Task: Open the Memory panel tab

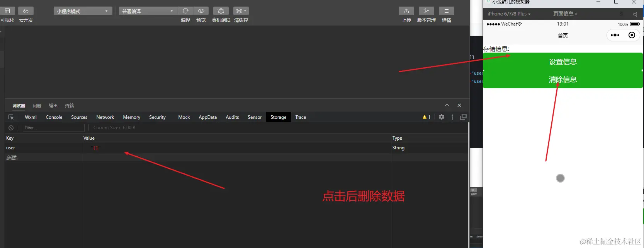Action: pyautogui.click(x=132, y=117)
